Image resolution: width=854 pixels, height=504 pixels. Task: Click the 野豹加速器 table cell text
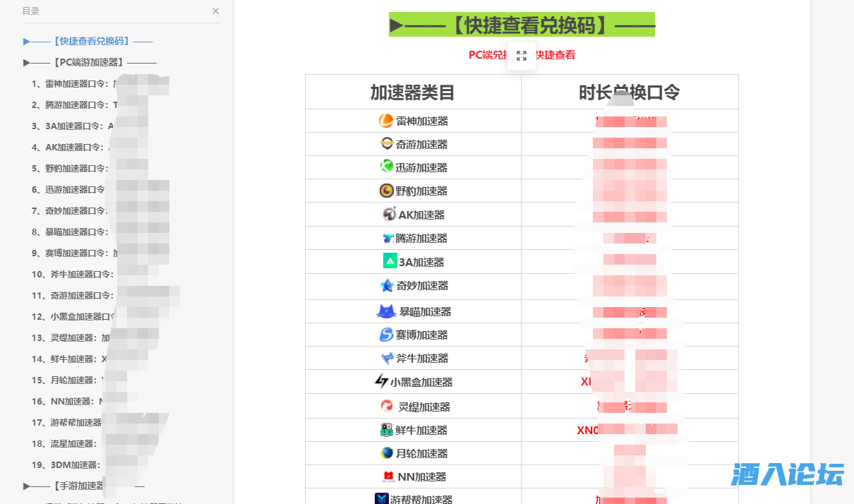422,191
